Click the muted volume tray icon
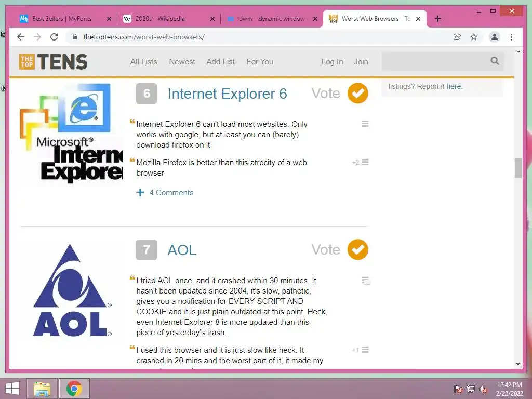Image resolution: width=532 pixels, height=399 pixels. 483,389
